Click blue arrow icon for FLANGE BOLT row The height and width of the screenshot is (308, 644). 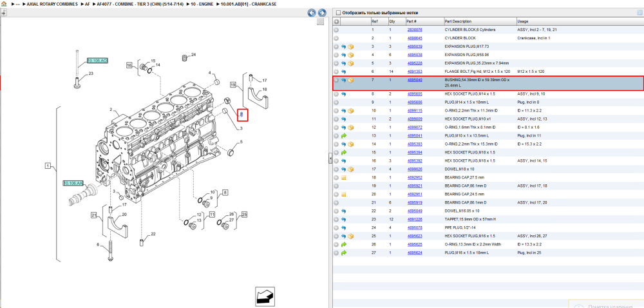(x=344, y=72)
